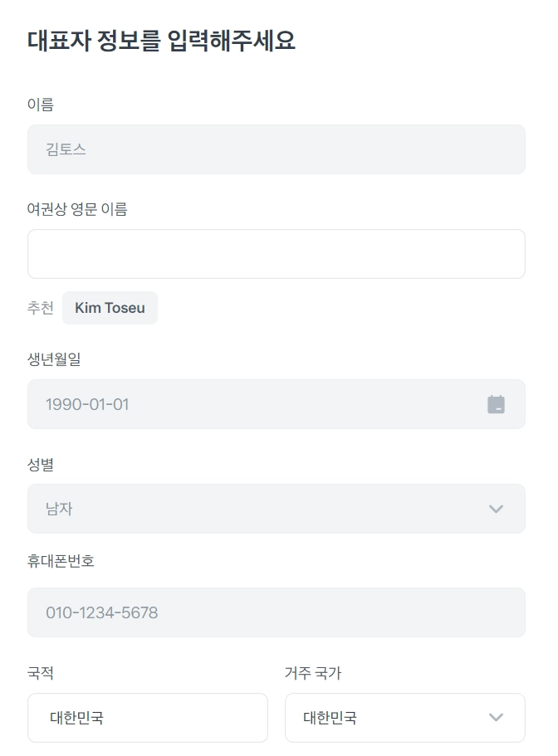Screen dimensions: 558x756
Task: Click the chevron arrow in 거주 국가 dropdown
Action: coord(496,718)
